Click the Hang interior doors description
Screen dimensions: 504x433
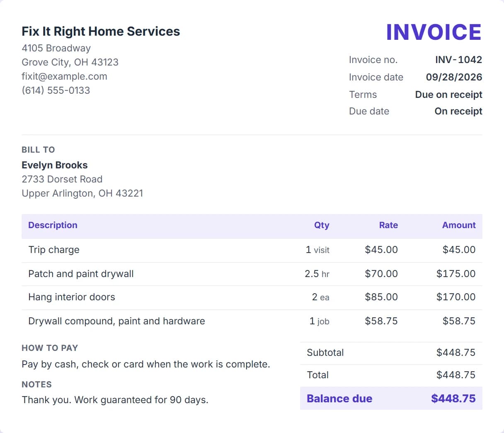[x=72, y=297]
